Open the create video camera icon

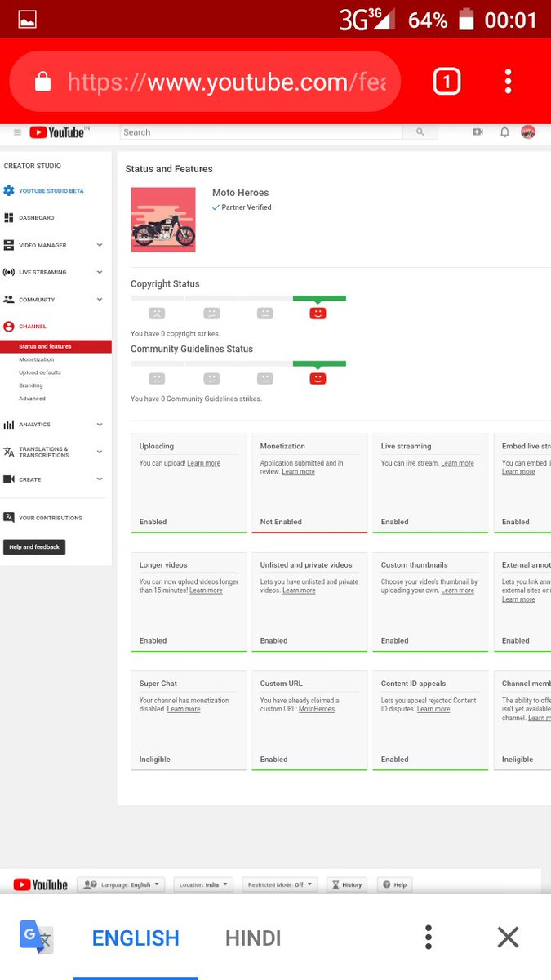tap(478, 132)
